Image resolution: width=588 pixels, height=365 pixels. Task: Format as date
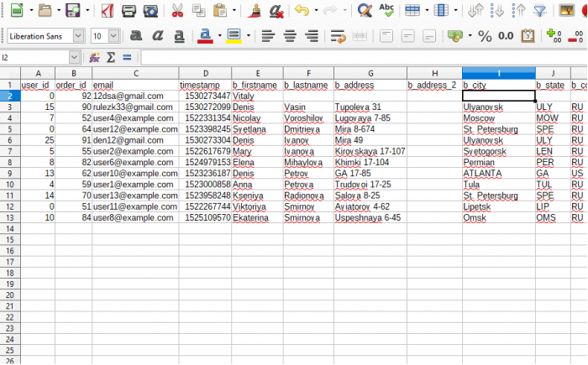click(x=528, y=36)
